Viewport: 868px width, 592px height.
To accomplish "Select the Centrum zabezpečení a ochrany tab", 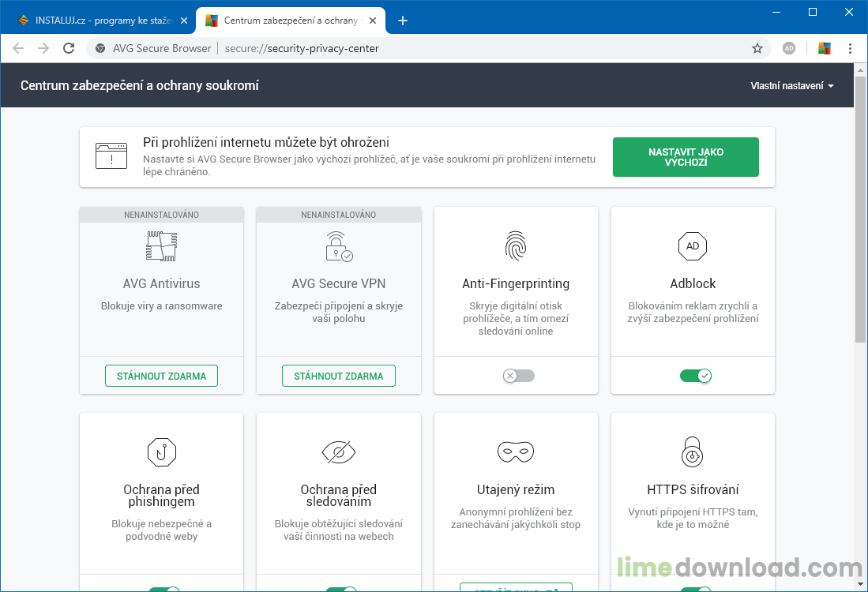I will coord(284,20).
